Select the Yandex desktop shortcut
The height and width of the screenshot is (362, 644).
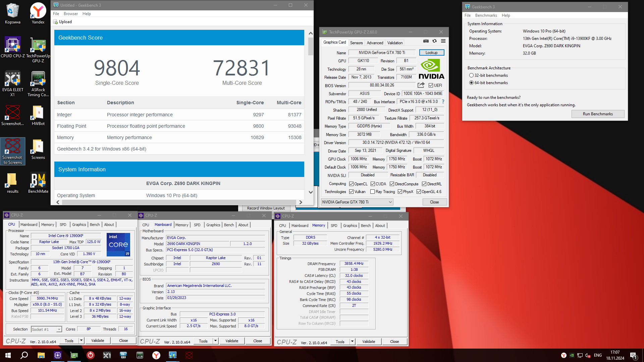38,13
